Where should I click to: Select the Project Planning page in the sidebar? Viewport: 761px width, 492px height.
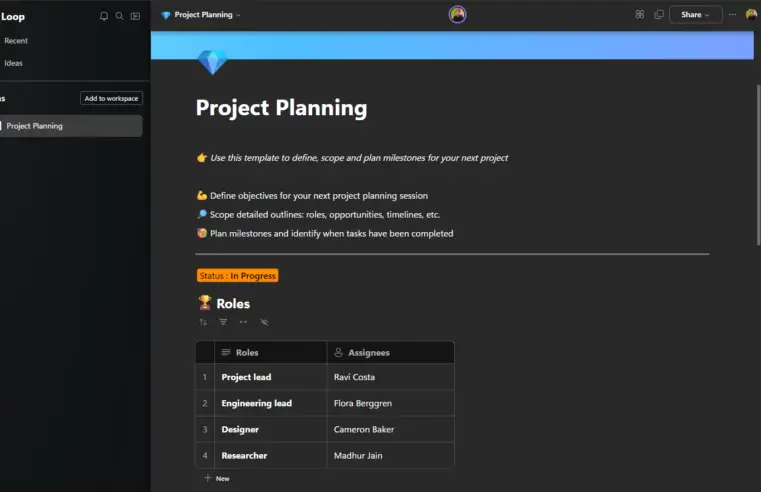pyautogui.click(x=35, y=126)
